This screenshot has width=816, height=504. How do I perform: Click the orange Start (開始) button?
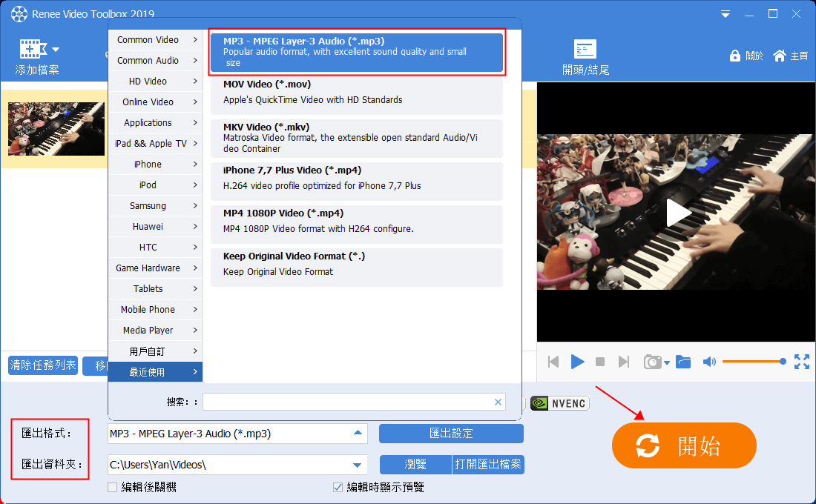[x=684, y=445]
